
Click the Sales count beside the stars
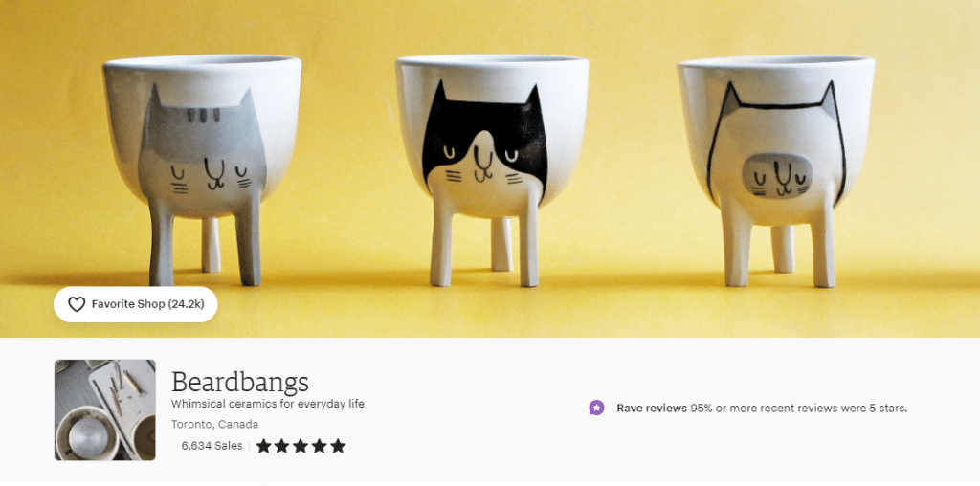pos(212,446)
